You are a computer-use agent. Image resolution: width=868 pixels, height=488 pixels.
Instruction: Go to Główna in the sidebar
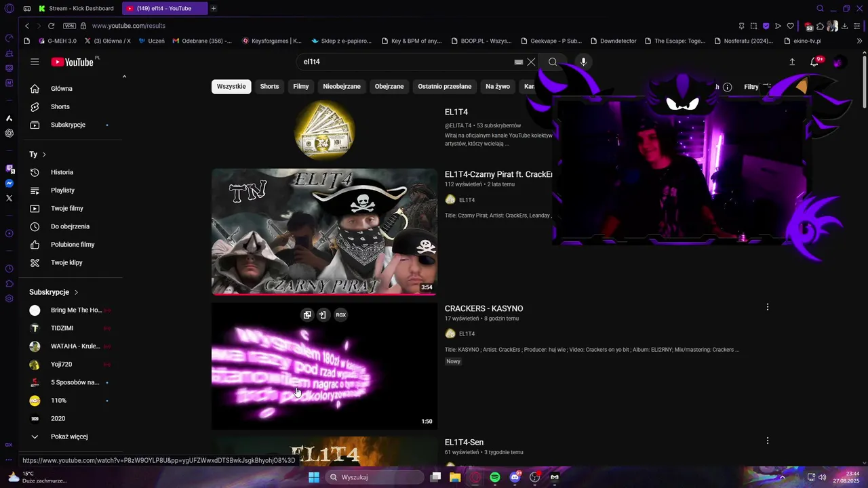point(71,88)
